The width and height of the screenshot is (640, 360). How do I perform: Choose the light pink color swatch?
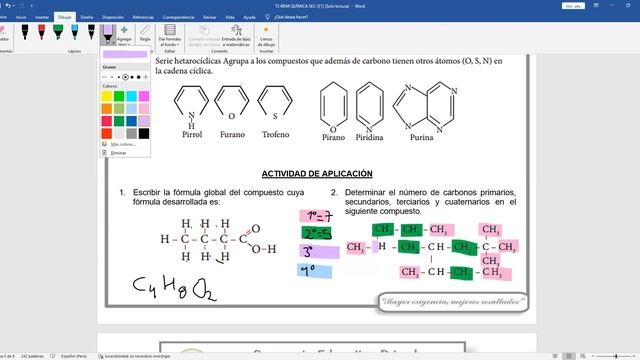click(144, 109)
